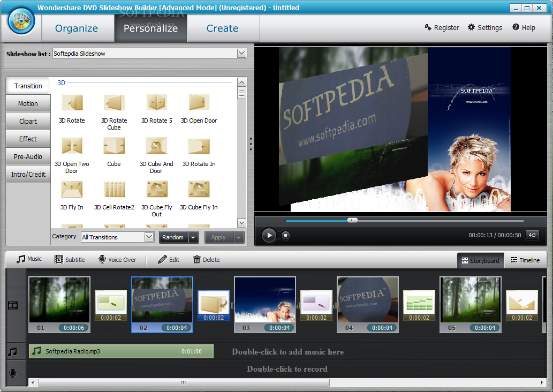Click the transitions list scroll down arrow
Image resolution: width=553 pixels, height=392 pixels.
[x=241, y=223]
